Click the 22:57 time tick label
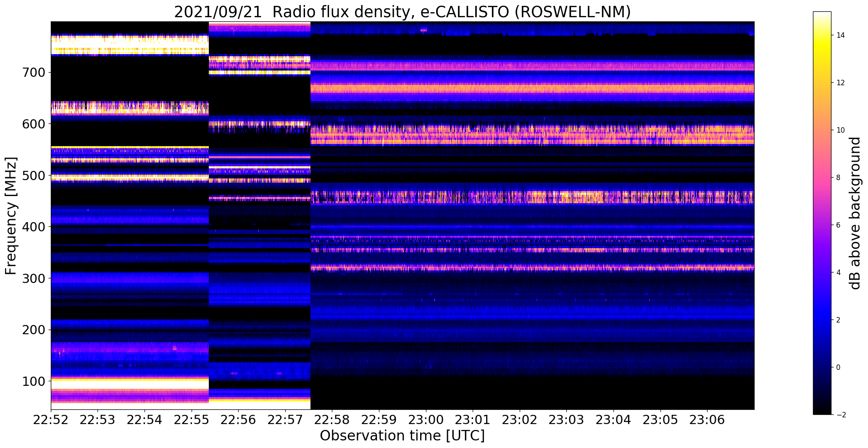868x448 pixels. (x=285, y=419)
